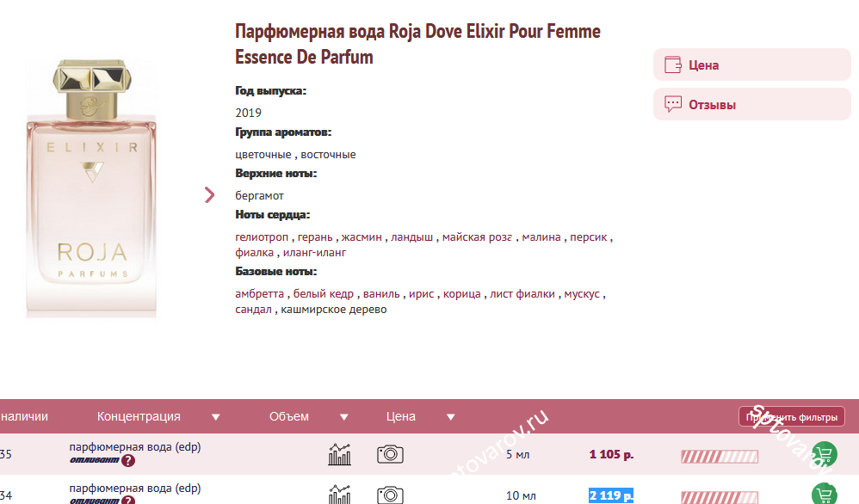859x504 pixels.
Task: Show next product image with arrow
Action: (209, 195)
